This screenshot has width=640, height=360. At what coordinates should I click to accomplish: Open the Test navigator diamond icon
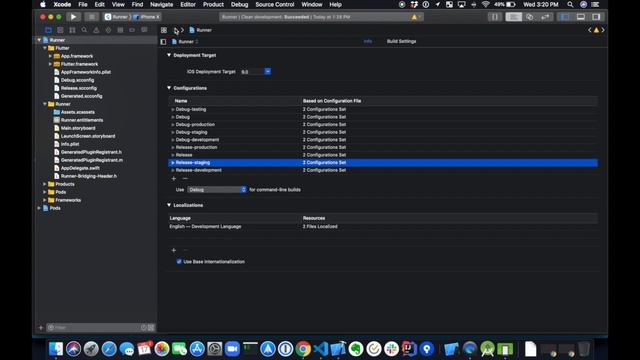tap(108, 30)
